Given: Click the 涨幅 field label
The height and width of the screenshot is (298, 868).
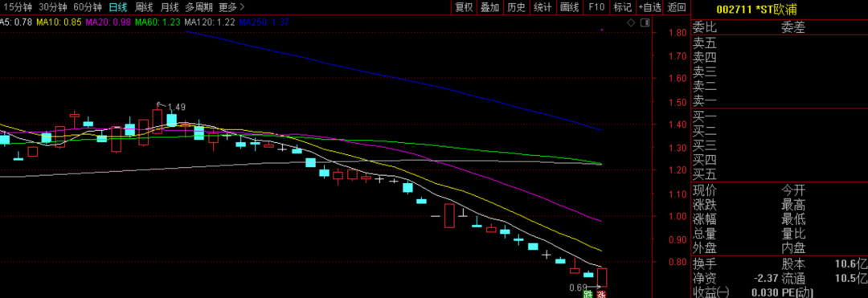Looking at the screenshot, I should pos(705,219).
